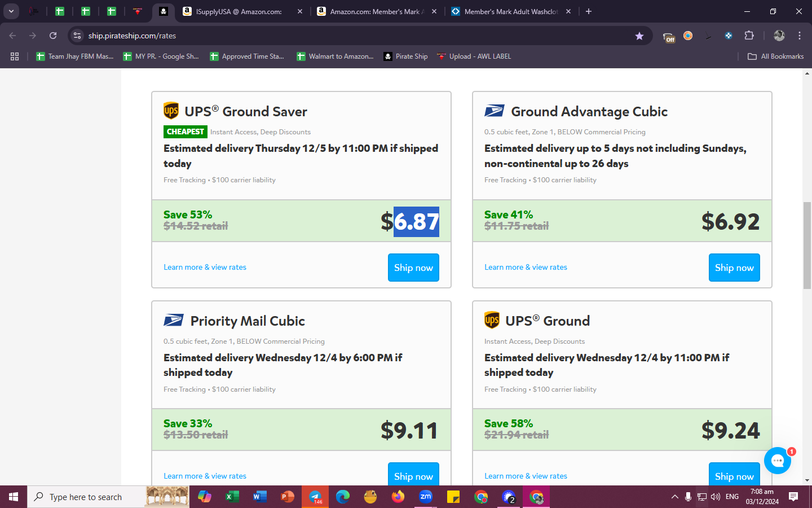This screenshot has height=508, width=812.
Task: Click the $6.92 Ground Advantage price
Action: 731,222
